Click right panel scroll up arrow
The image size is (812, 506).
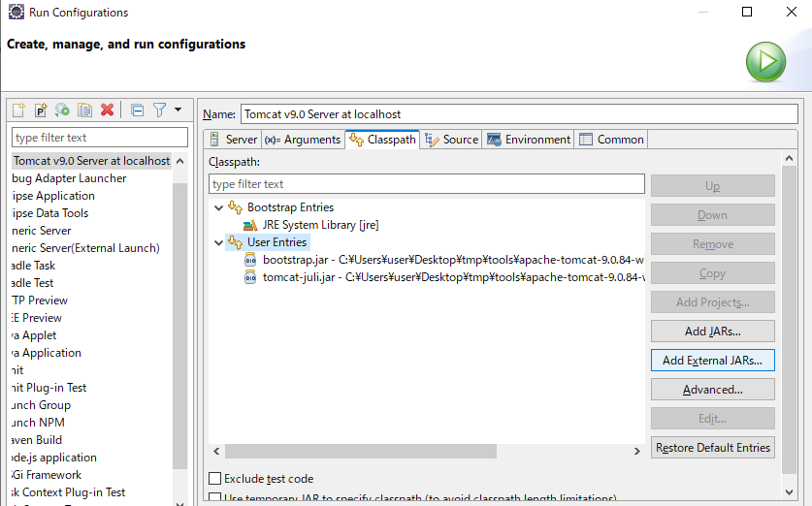coord(790,158)
